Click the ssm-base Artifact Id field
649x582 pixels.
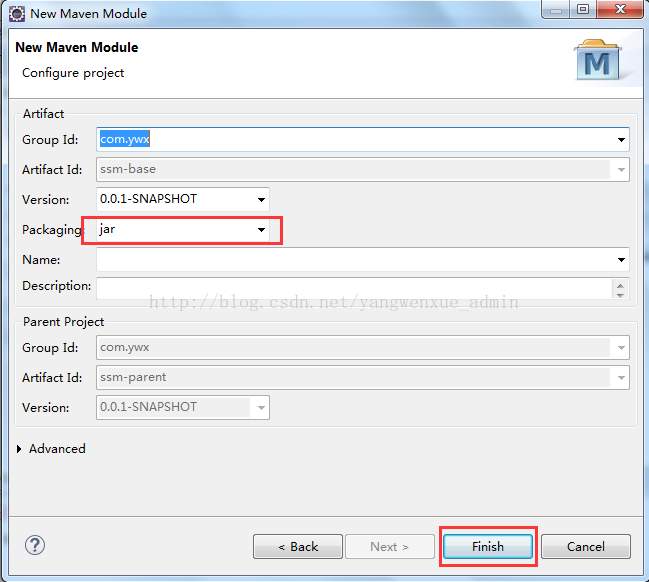click(363, 170)
